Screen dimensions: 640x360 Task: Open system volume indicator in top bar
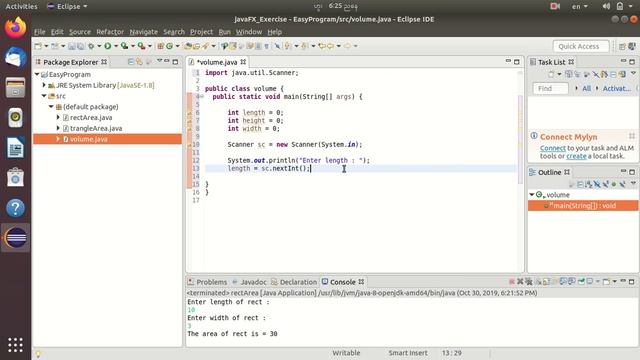(x=606, y=7)
